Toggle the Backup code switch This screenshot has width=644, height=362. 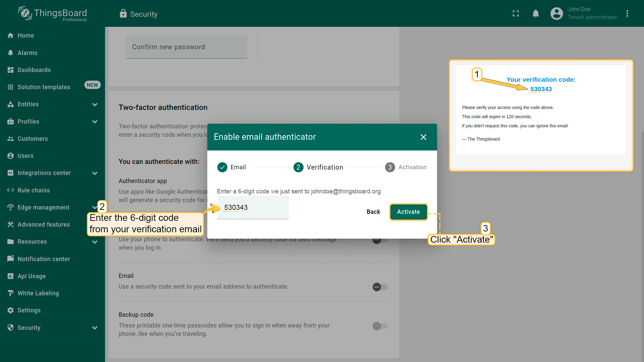[x=380, y=326]
